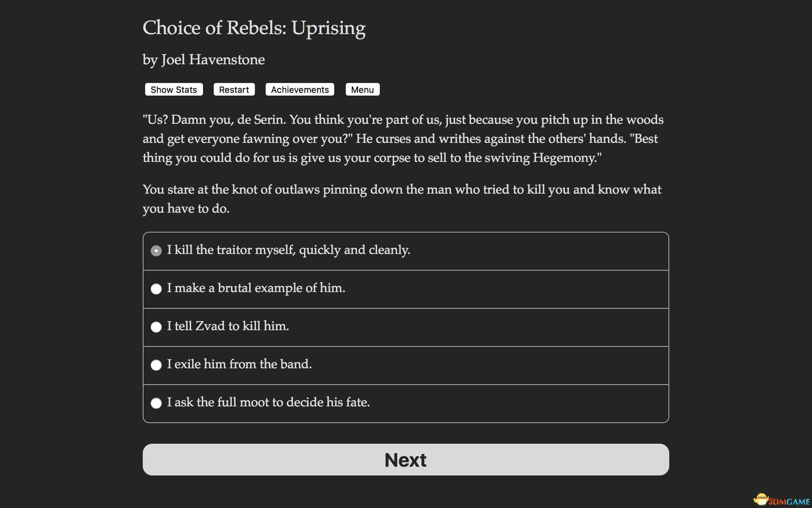Viewport: 812px width, 508px height.
Task: Click the byline "by Joel Havenstone"
Action: pyautogui.click(x=203, y=60)
